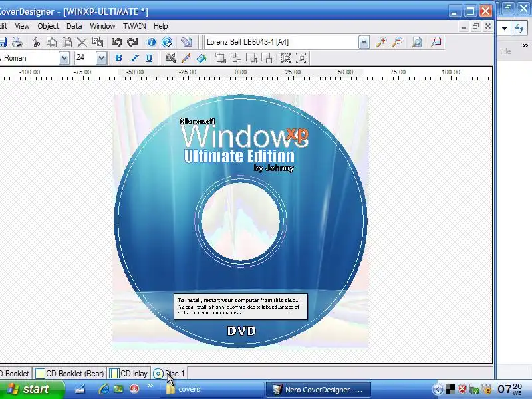532x399 pixels.
Task: Expand hidden system tray icons arrow
Action: [438, 390]
